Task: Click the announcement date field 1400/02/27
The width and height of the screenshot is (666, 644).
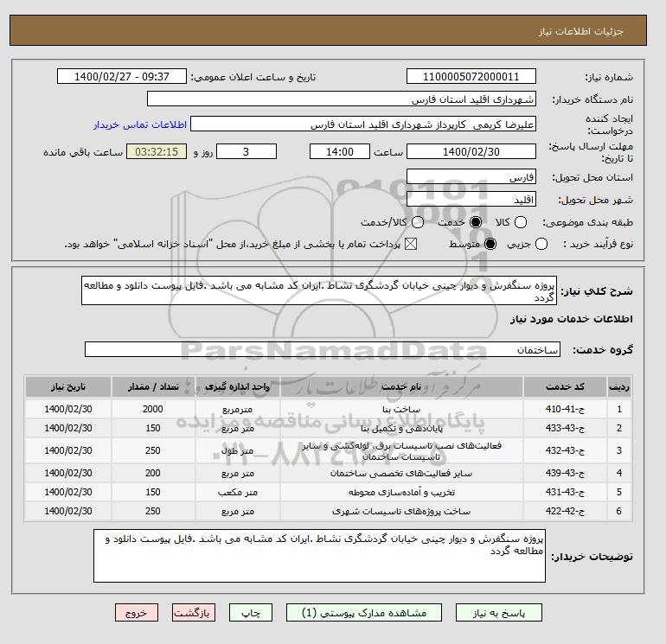Action: coord(122,76)
